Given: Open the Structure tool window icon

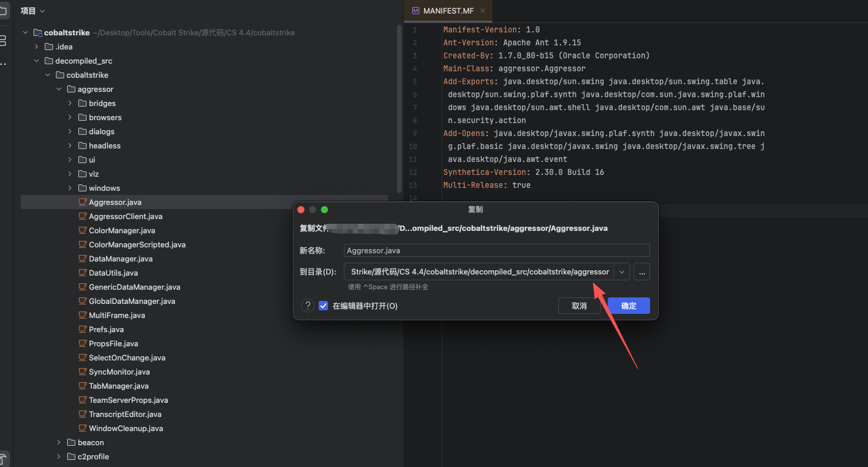Looking at the screenshot, I should pyautogui.click(x=3, y=41).
